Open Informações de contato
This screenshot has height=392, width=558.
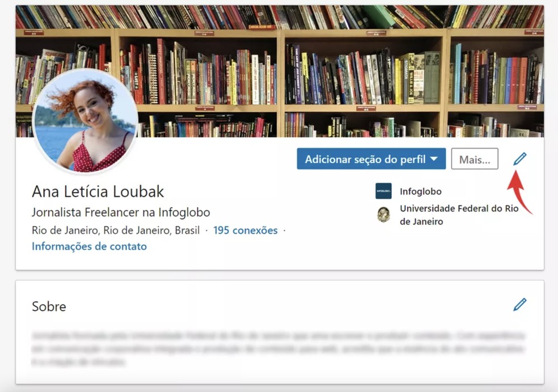tap(89, 246)
